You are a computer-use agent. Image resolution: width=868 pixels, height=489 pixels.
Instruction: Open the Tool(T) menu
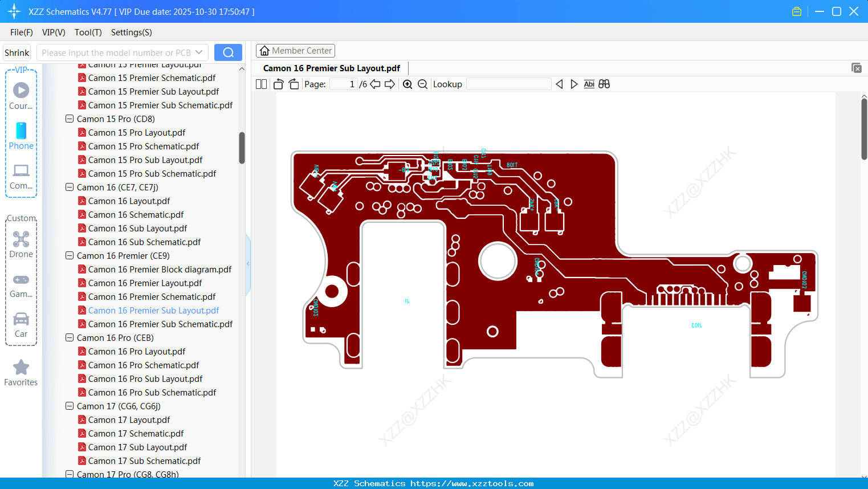(x=88, y=32)
